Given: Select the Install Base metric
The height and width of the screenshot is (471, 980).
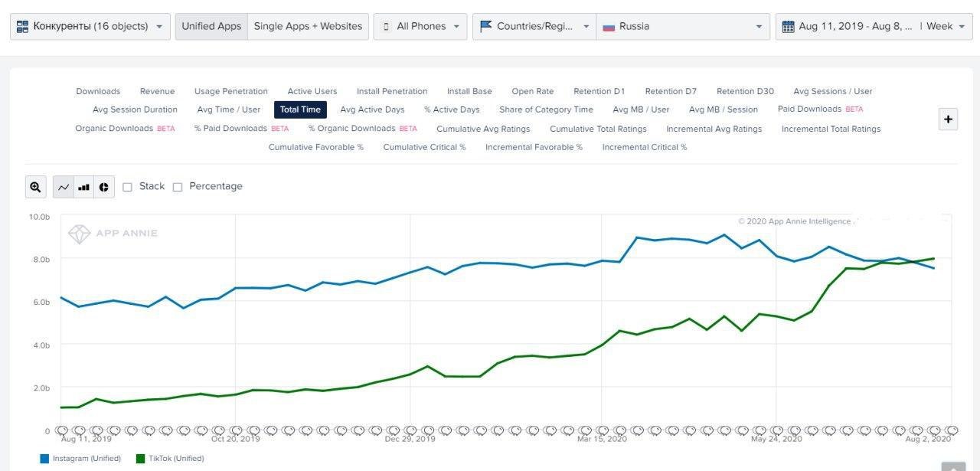Looking at the screenshot, I should coord(469,91).
